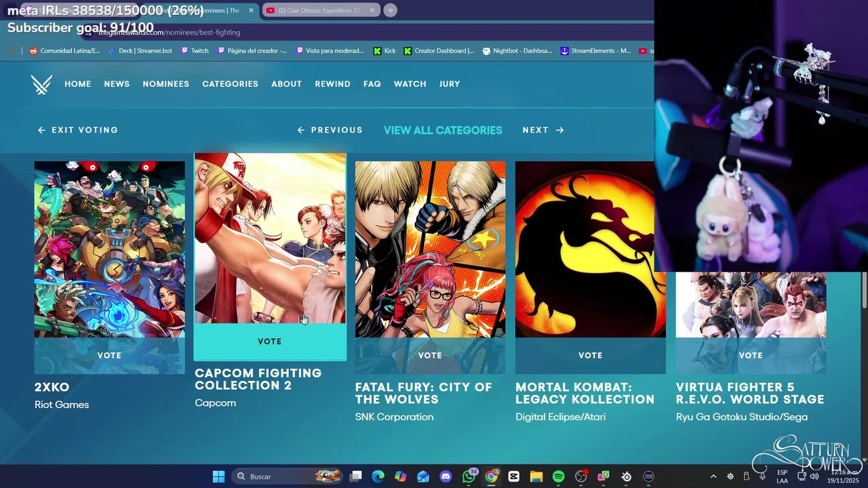Image resolution: width=868 pixels, height=488 pixels.
Task: Open WhatsApp taskbar icon
Action: coord(469,476)
